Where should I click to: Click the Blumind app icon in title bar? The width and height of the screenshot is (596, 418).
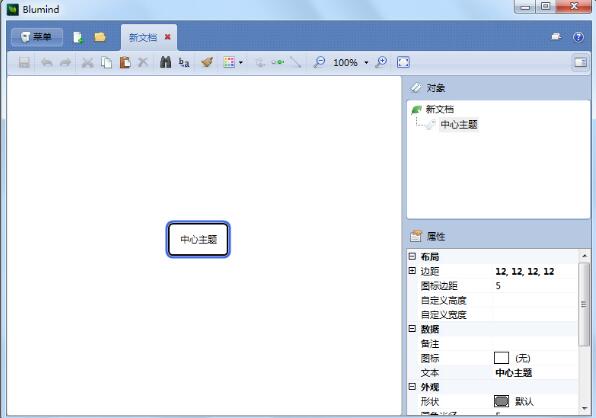(13, 9)
